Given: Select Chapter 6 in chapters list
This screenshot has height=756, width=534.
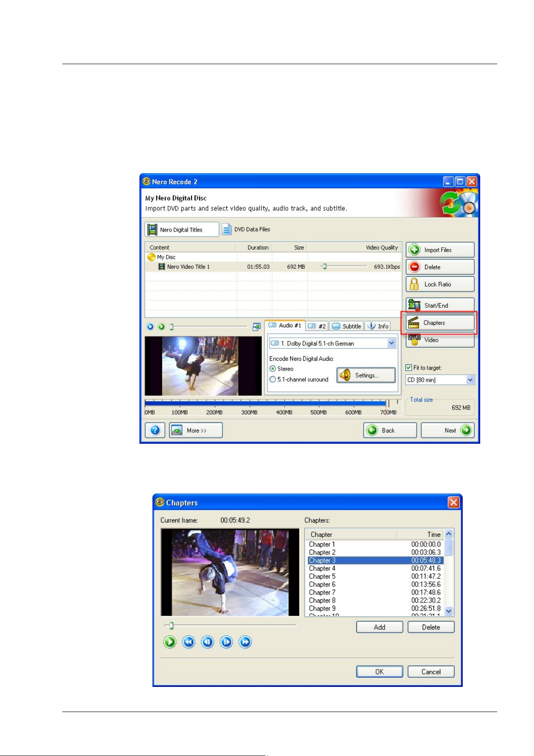Looking at the screenshot, I should (x=375, y=585).
